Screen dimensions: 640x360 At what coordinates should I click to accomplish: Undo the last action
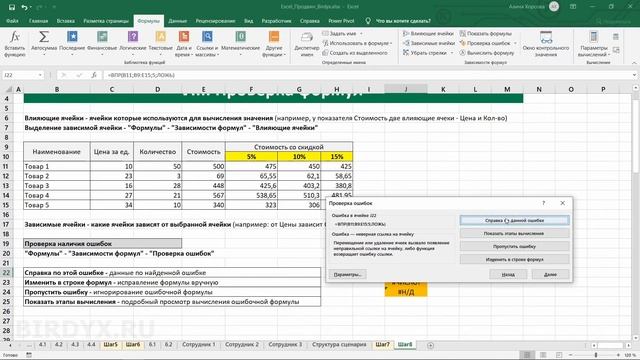click(x=24, y=7)
